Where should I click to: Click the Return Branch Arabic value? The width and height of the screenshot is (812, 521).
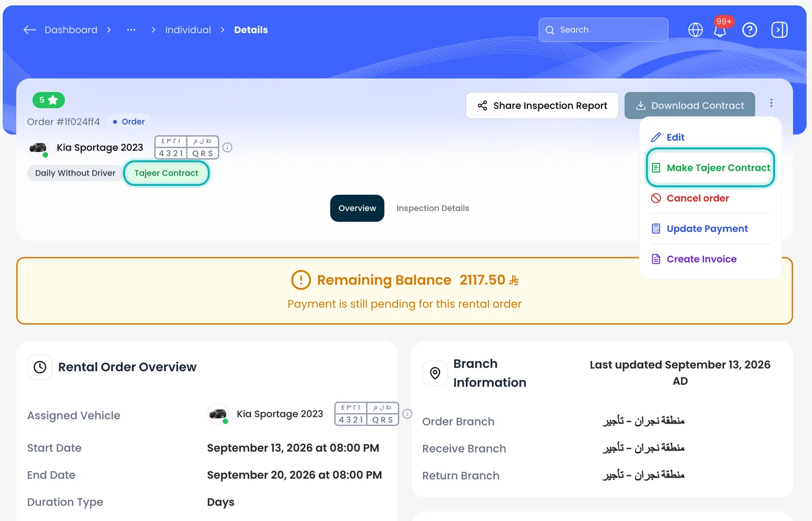(x=643, y=475)
